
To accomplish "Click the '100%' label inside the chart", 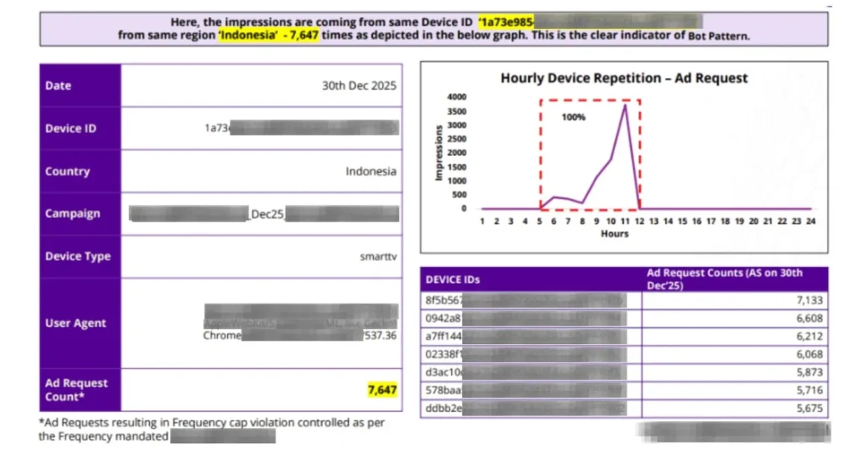I will [x=573, y=117].
